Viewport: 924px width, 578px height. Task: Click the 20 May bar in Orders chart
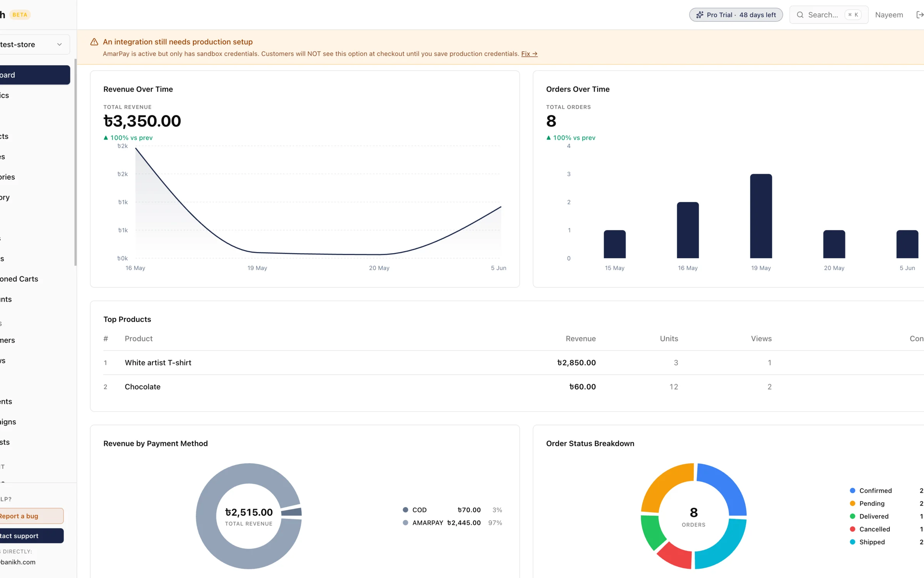[x=834, y=244]
